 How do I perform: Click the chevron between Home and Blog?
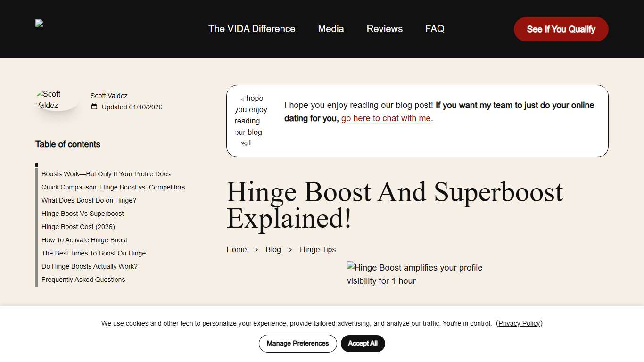click(x=256, y=250)
